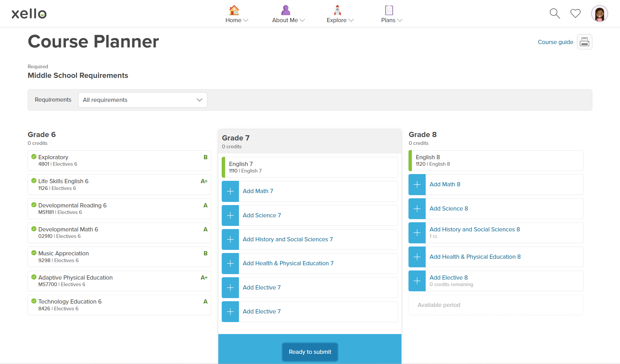Click the Xello logo
This screenshot has height=364, width=620.
click(29, 14)
